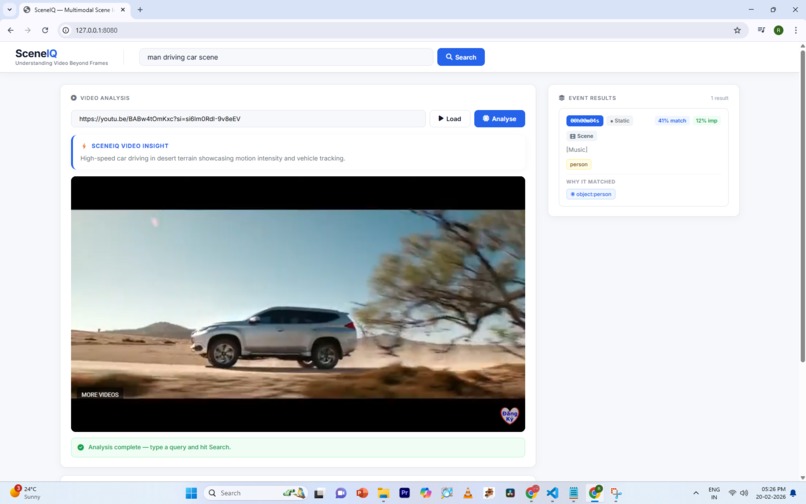Click the Event Results header icon
The width and height of the screenshot is (806, 504).
561,98
